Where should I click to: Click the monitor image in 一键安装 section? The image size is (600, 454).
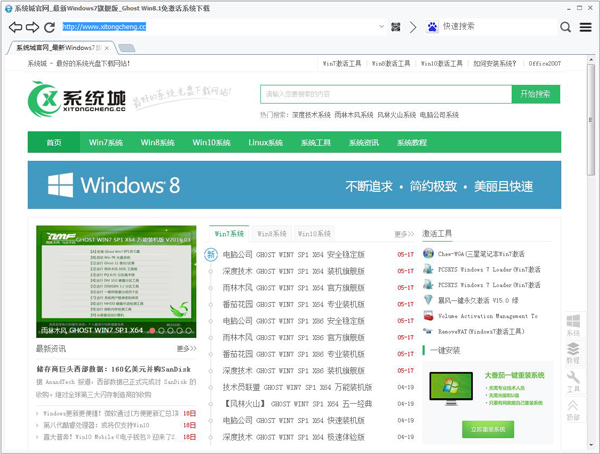point(451,389)
